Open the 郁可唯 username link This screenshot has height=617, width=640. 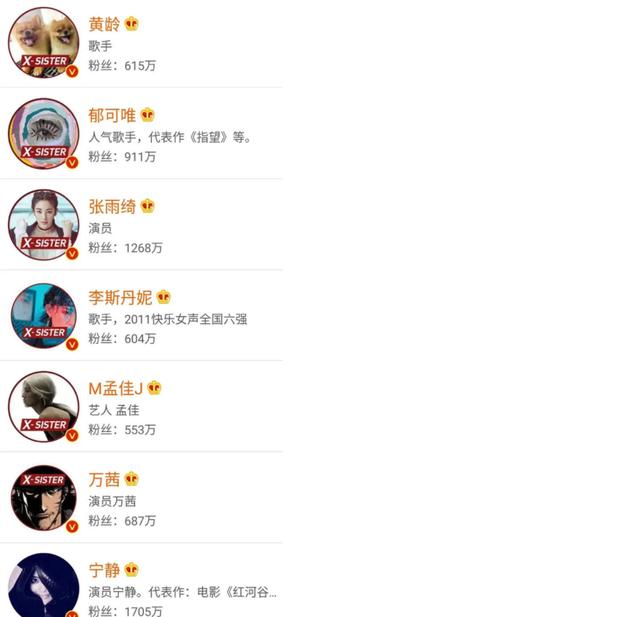(x=112, y=115)
